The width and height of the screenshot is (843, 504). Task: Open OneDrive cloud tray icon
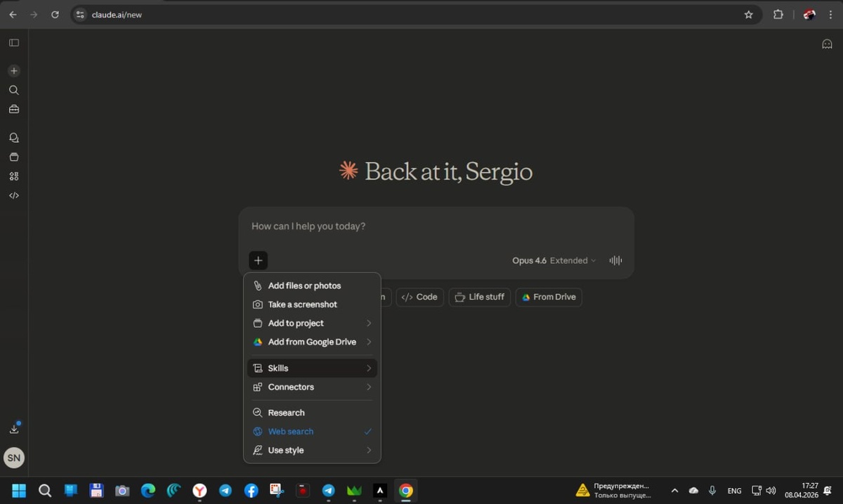click(693, 491)
